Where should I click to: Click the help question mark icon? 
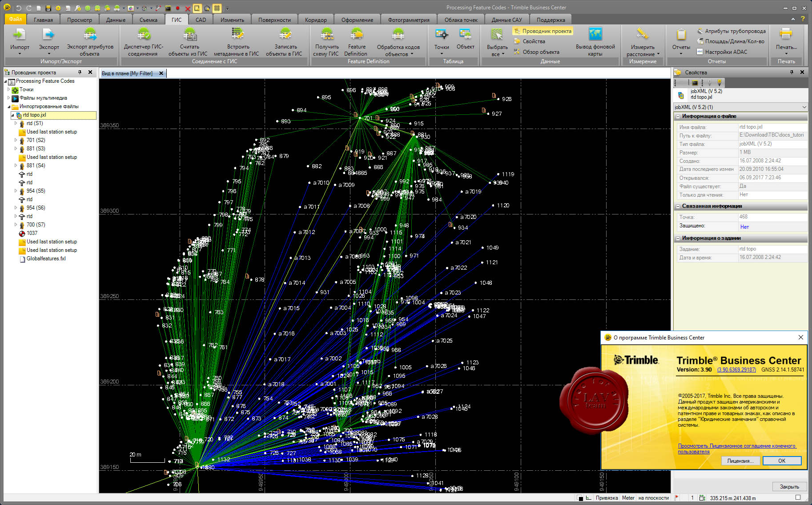click(803, 19)
